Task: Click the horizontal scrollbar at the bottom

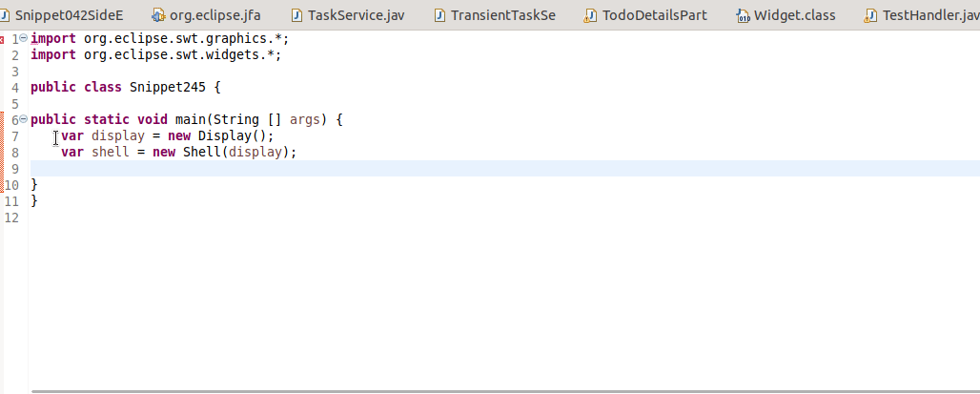Action: (x=505, y=391)
